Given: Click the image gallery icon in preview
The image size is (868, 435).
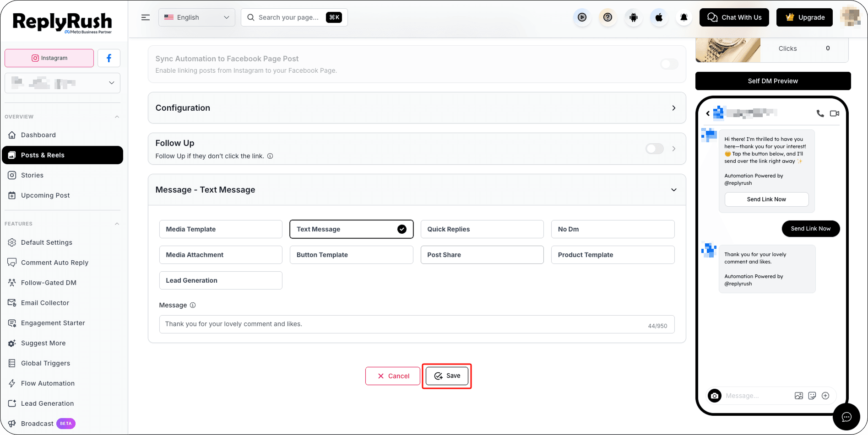Looking at the screenshot, I should (799, 396).
